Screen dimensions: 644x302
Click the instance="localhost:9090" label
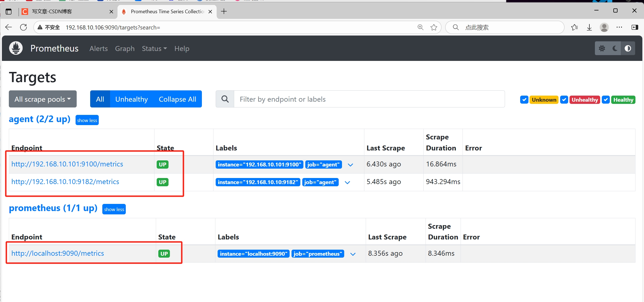coord(253,254)
